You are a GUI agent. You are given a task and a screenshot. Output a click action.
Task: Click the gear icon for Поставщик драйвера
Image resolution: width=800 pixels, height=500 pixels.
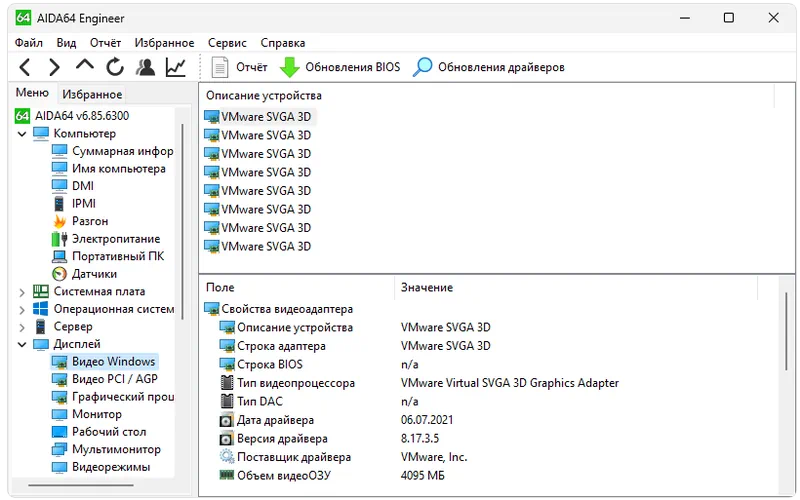pyautogui.click(x=226, y=457)
